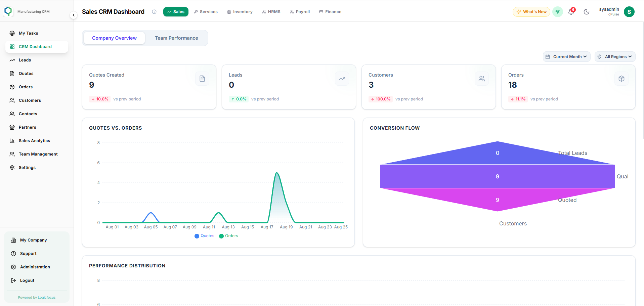Open the Services module in top navigation
Screen dimensions: 644x306
pyautogui.click(x=206, y=12)
